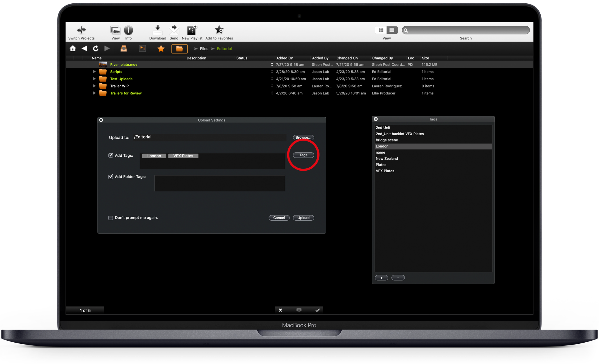Click the Browse... button
Viewport: 599px width, 364px height.
point(303,138)
